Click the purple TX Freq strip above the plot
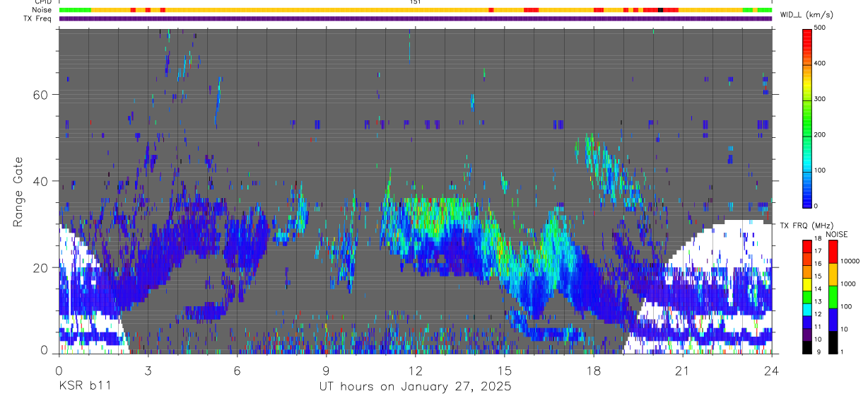868x401 pixels. 416,18
